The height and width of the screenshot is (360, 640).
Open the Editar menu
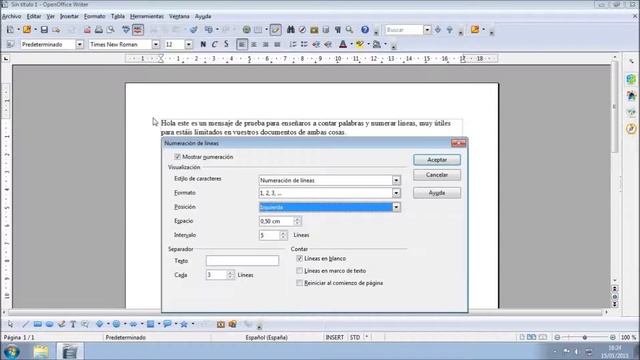tap(33, 16)
